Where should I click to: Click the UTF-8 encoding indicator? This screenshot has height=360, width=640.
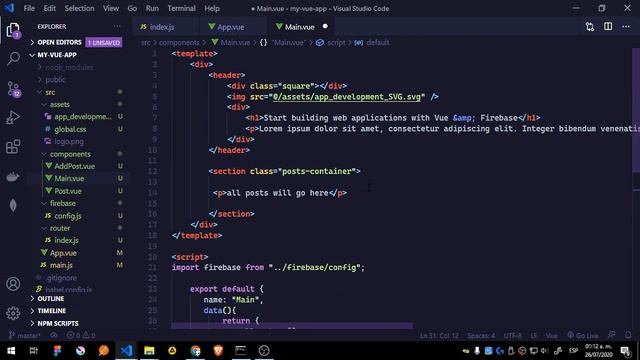(x=513, y=336)
